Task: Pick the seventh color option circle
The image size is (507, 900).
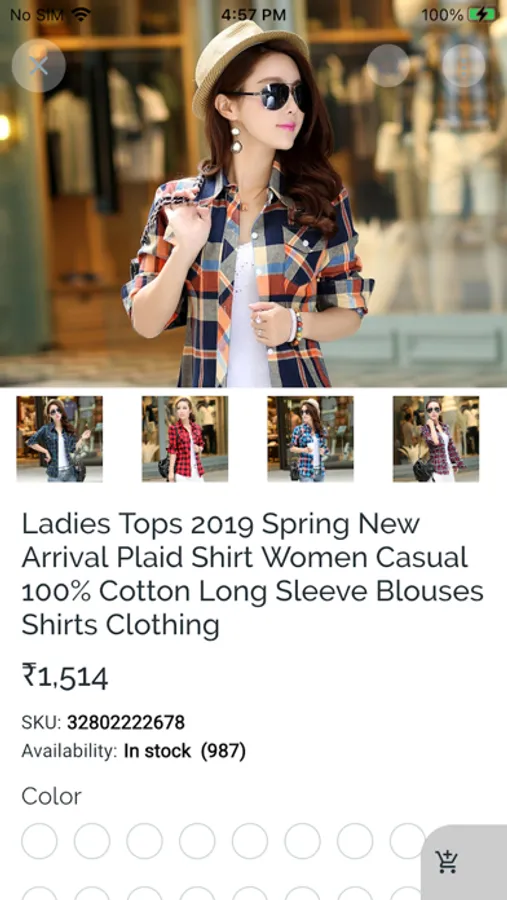Action: tap(355, 841)
